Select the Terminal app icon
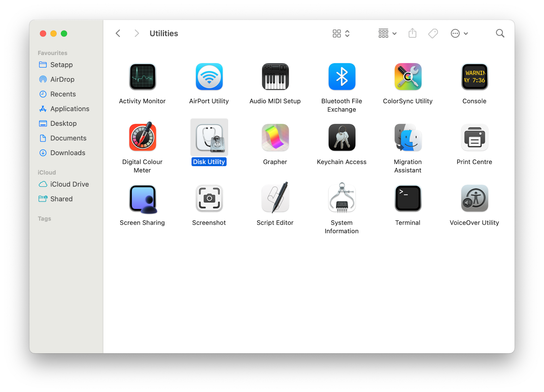Viewport: 544px width, 392px height. coord(408,198)
